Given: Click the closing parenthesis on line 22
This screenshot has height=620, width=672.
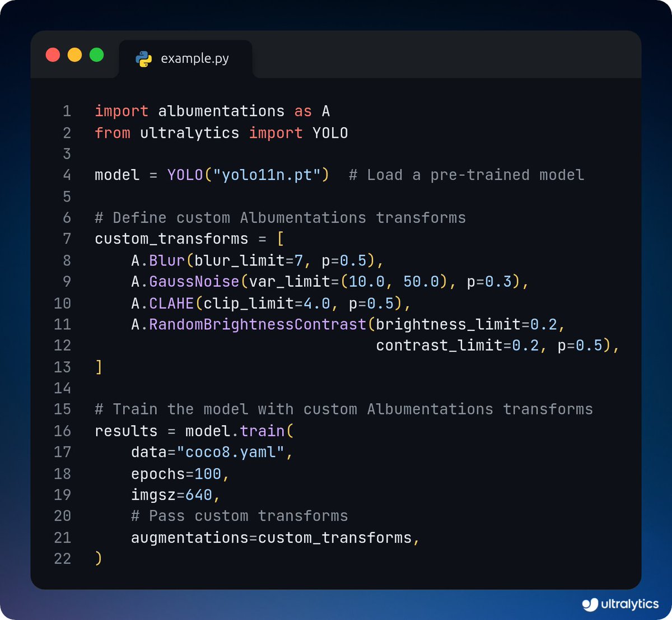Looking at the screenshot, I should coord(99,558).
